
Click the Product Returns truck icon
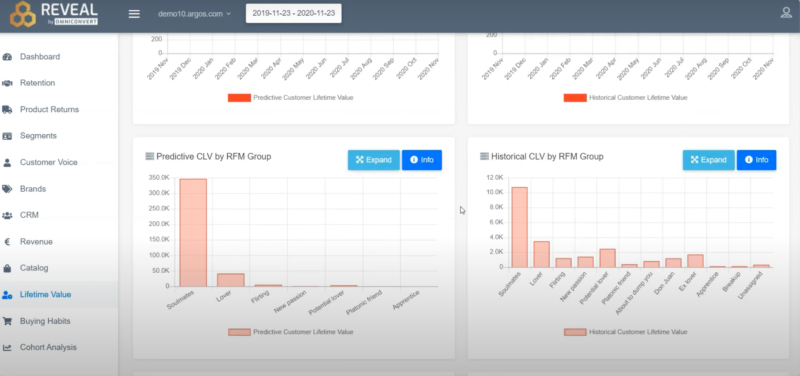click(7, 110)
